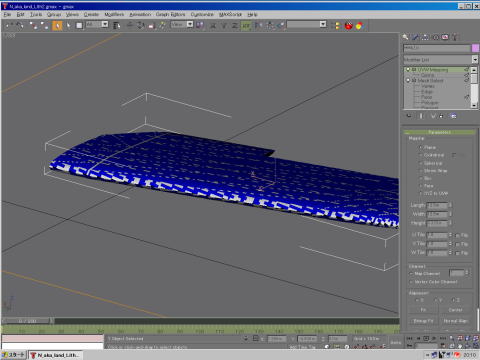Click the animation time slider handle
The height and width of the screenshot is (360, 480).
(x=28, y=321)
